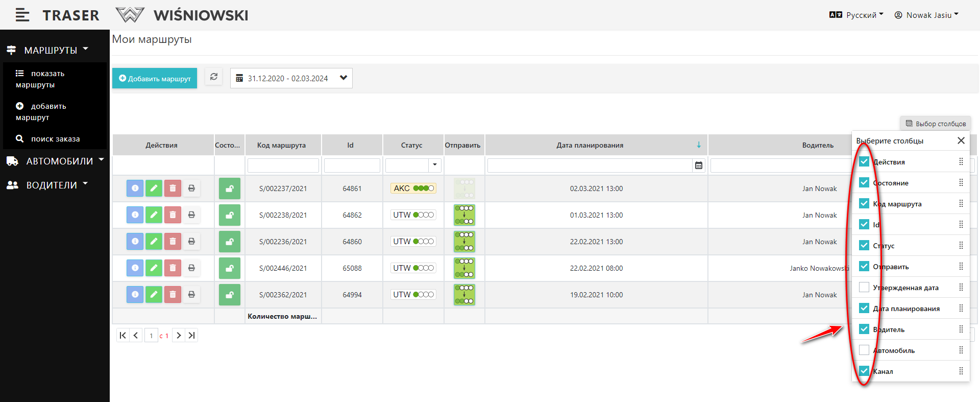
Task: Enable the Утвержденная дата column checkbox
Action: [864, 288]
